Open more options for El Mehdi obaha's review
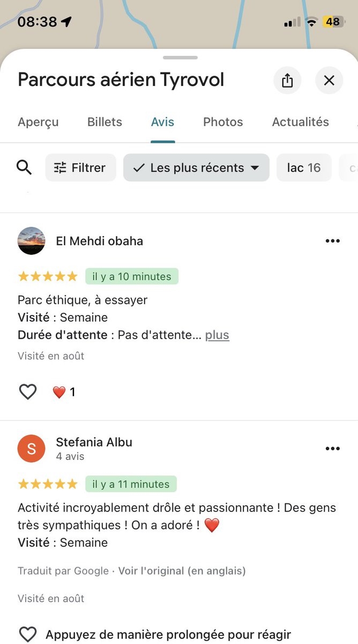Image resolution: width=358 pixels, height=644 pixels. [332, 241]
